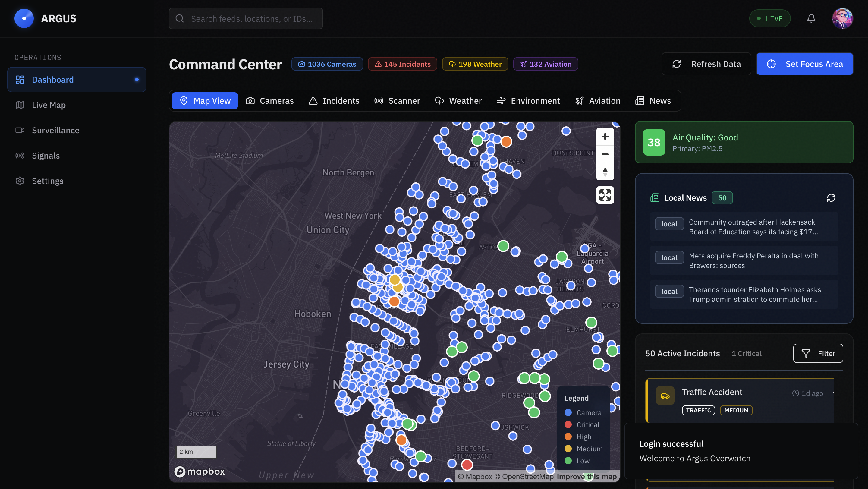Reset map compass bearing north
Viewport: 868px width, 489px height.
(x=605, y=172)
